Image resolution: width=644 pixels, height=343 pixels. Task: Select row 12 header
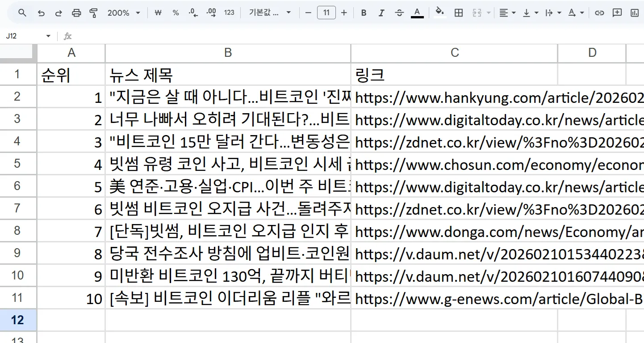18,320
